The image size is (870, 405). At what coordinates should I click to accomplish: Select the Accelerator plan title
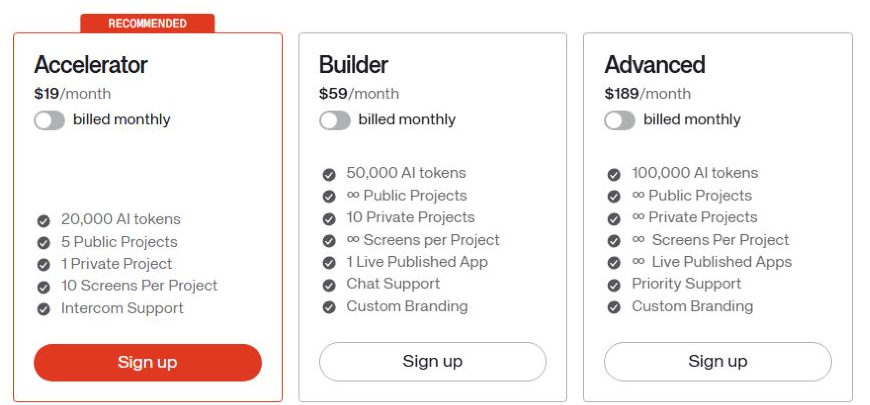pos(91,65)
